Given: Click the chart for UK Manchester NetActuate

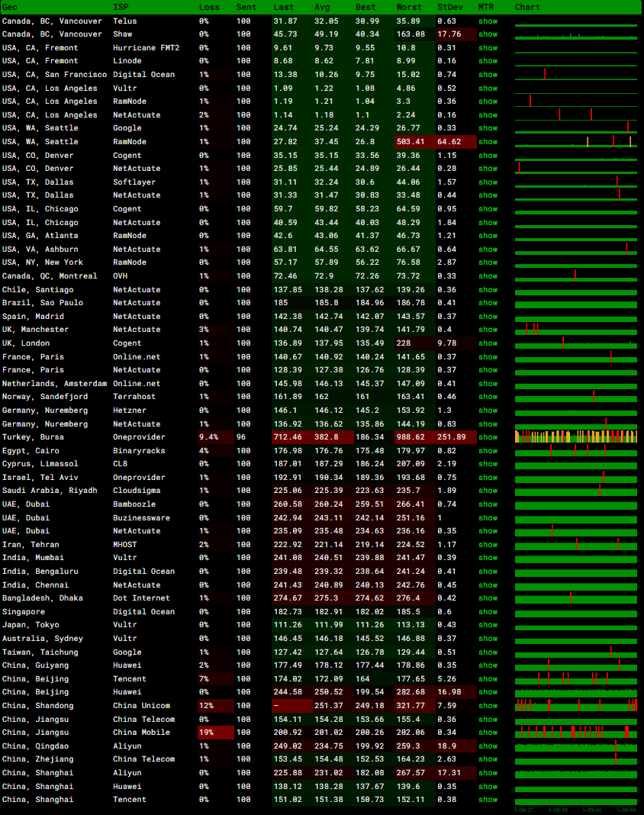Looking at the screenshot, I should (x=576, y=329).
